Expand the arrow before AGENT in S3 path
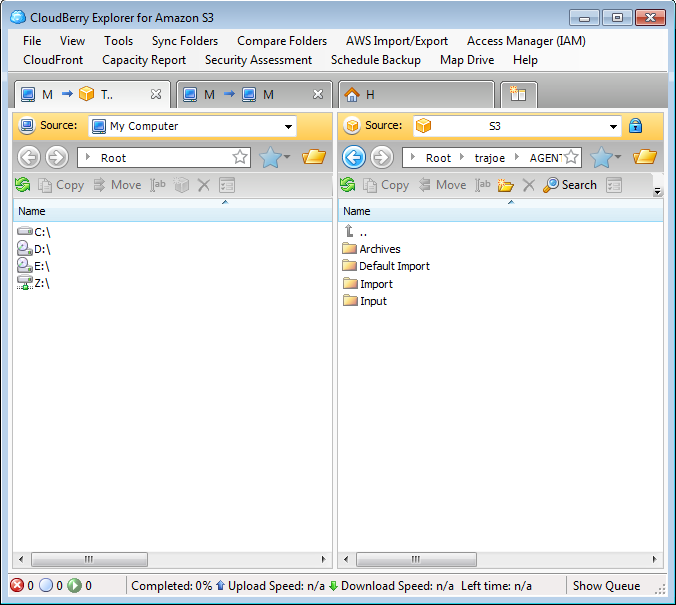Image resolution: width=676 pixels, height=605 pixels. [x=516, y=157]
